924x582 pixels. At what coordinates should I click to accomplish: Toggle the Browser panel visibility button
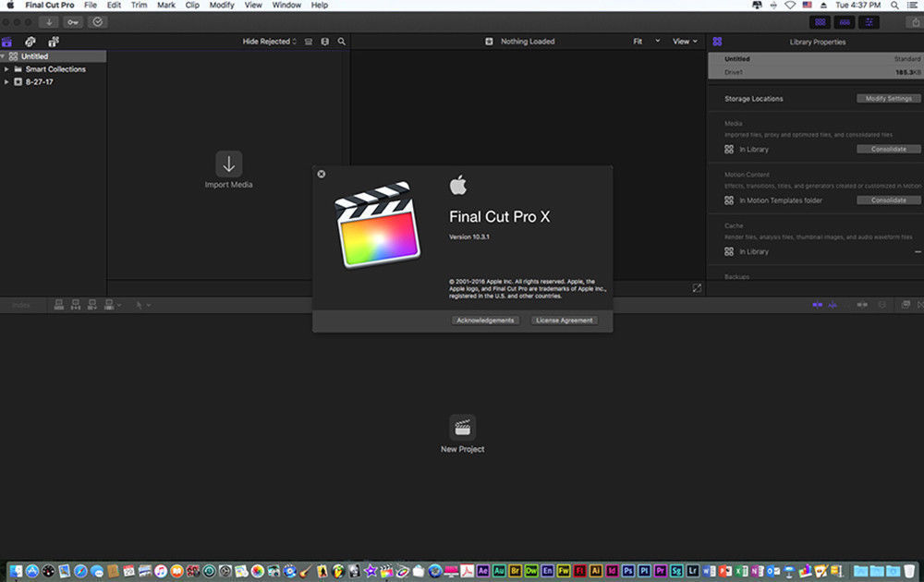pyautogui.click(x=820, y=22)
